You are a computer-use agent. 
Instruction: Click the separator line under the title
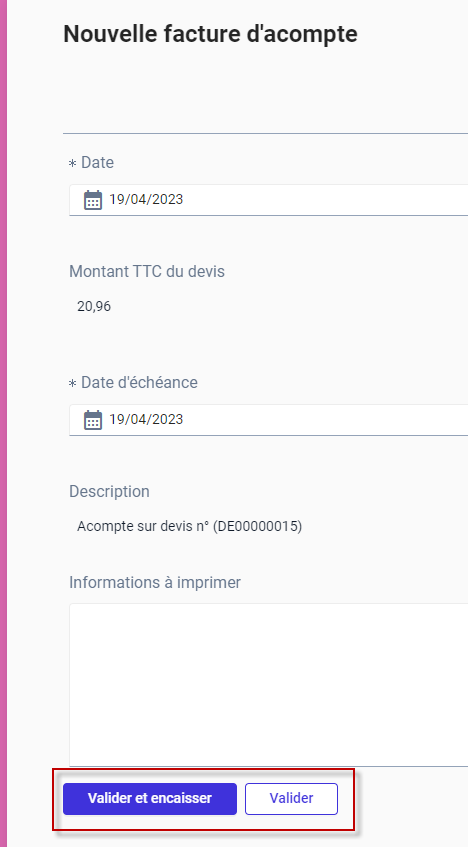click(265, 133)
